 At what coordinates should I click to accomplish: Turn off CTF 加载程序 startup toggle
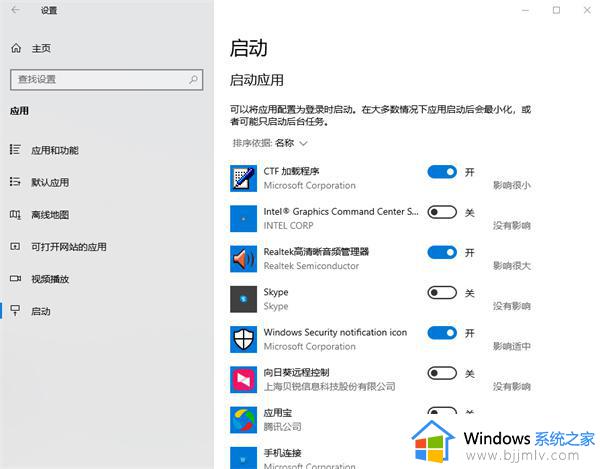click(442, 172)
